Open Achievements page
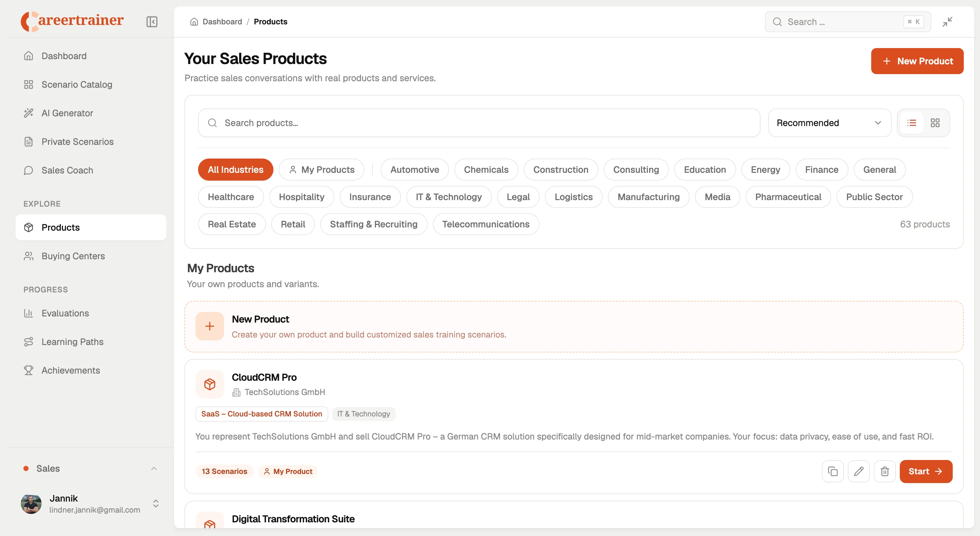Screen dimensions: 980x536 [91, 370]
